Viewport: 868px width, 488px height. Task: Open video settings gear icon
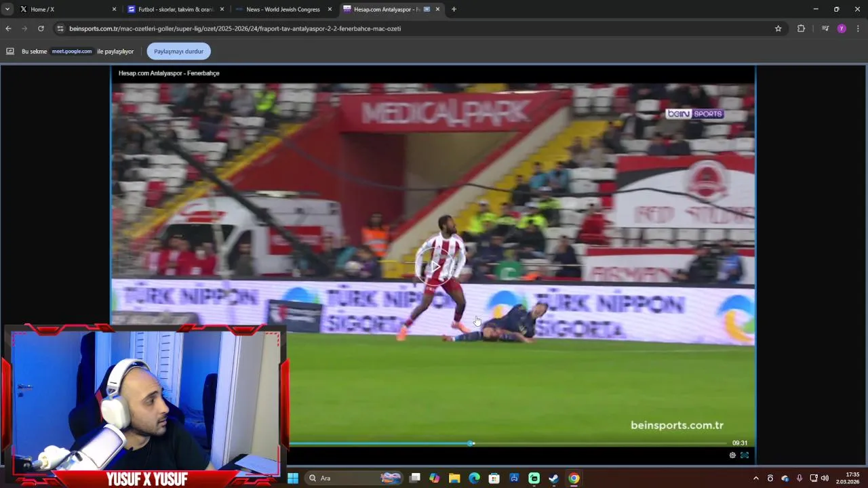732,455
